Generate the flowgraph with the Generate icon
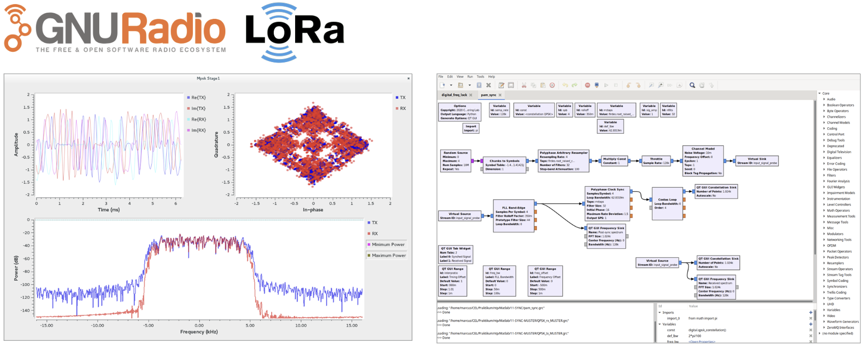Viewport: 868px width, 349px height. [x=597, y=85]
